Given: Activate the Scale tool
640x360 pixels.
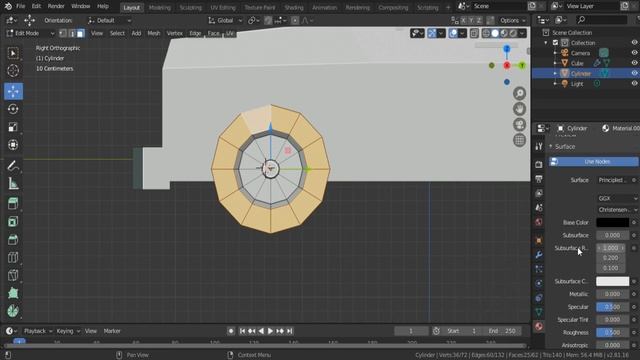Looking at the screenshot, I should pos(13,127).
